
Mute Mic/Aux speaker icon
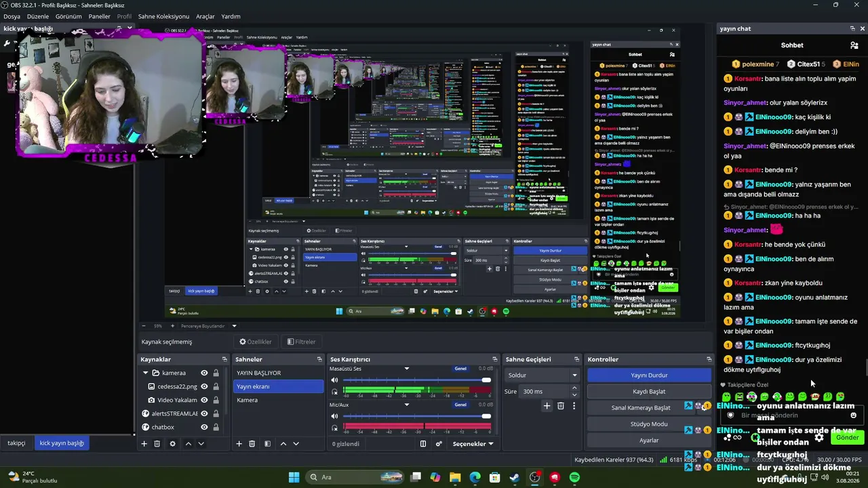(x=334, y=416)
